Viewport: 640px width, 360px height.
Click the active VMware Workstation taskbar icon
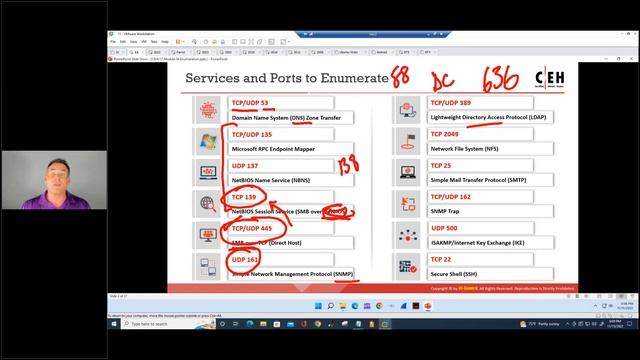point(384,324)
